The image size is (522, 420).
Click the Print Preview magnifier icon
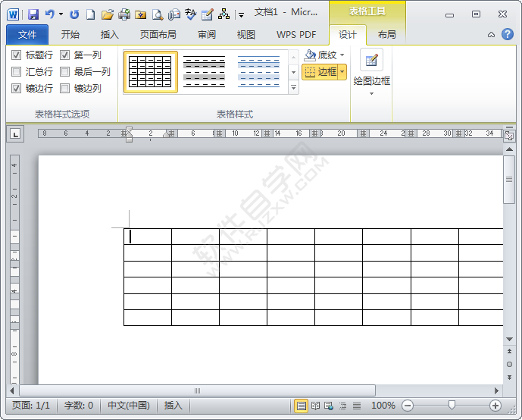[x=157, y=14]
